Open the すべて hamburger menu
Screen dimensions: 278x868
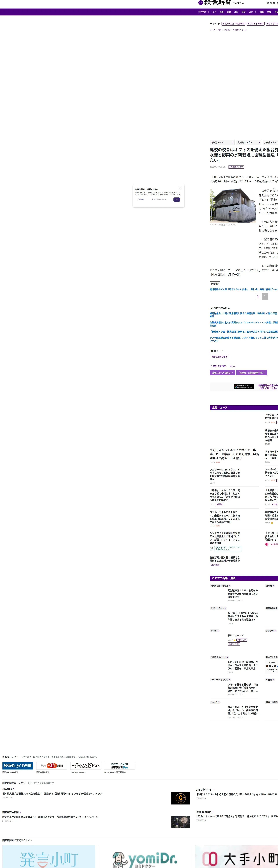[202, 12]
